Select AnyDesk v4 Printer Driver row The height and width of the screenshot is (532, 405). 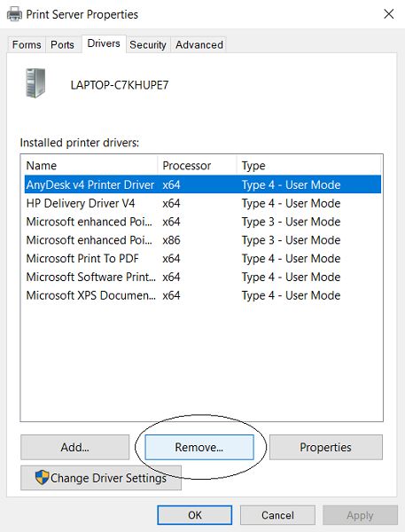pyautogui.click(x=203, y=184)
